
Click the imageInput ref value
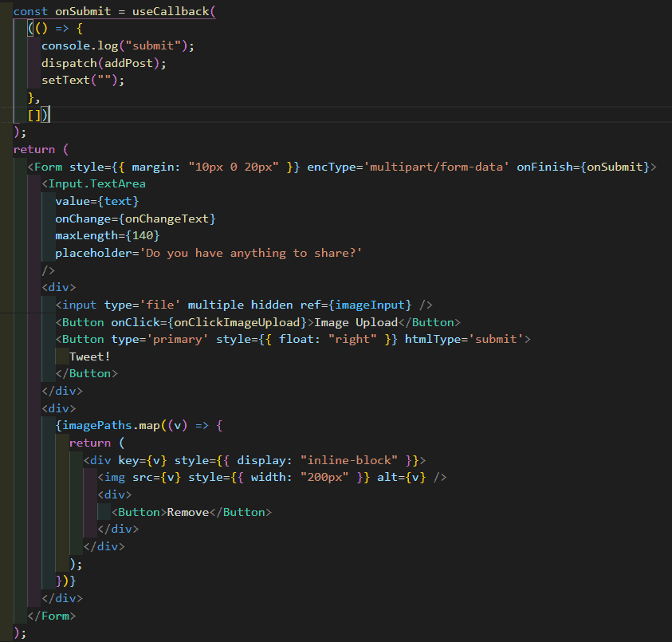(371, 305)
